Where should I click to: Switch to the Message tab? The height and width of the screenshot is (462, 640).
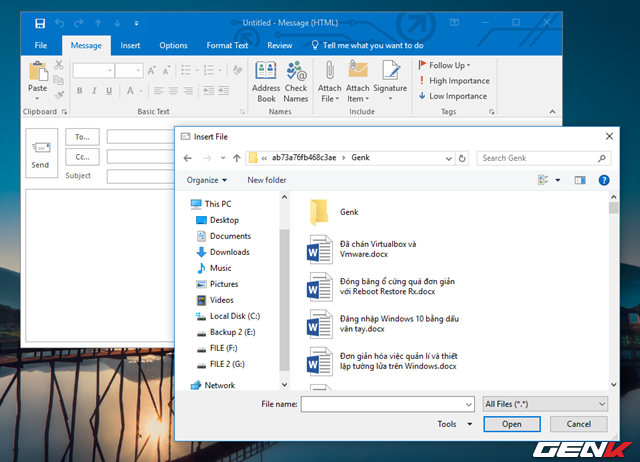(x=86, y=45)
